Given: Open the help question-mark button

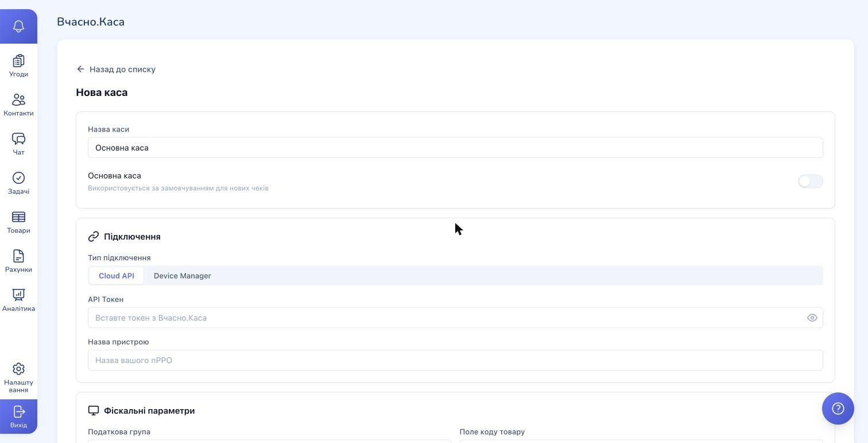Looking at the screenshot, I should pos(838,409).
